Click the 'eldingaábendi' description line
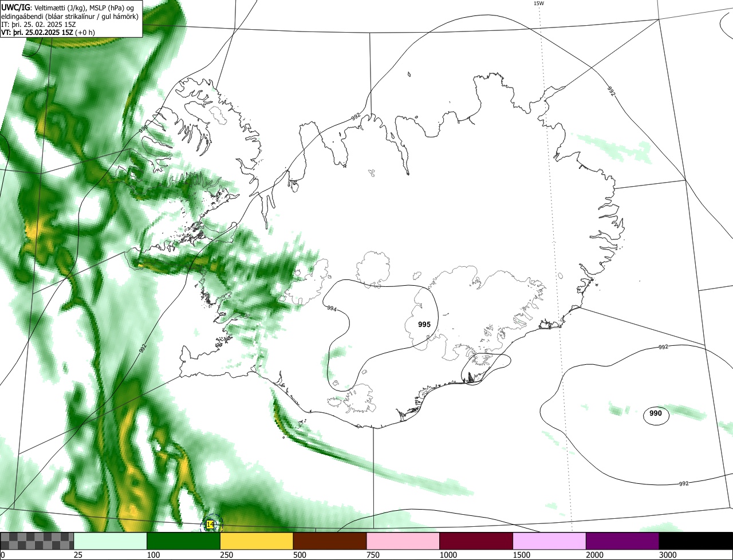 click(70, 16)
